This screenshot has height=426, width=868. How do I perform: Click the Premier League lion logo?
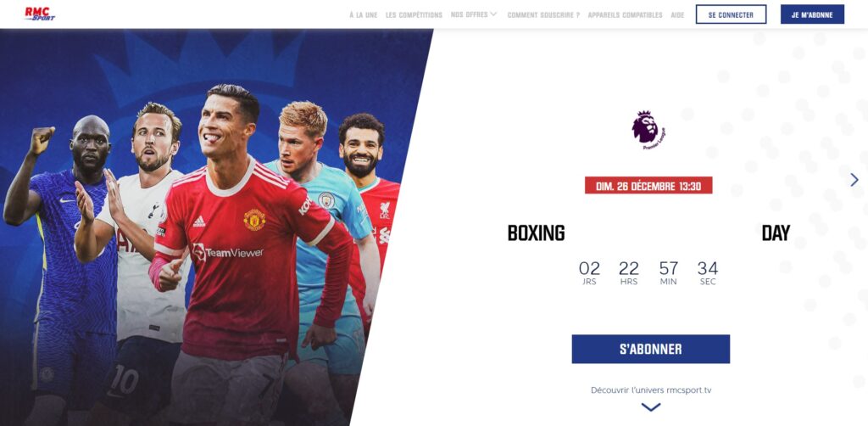(648, 130)
